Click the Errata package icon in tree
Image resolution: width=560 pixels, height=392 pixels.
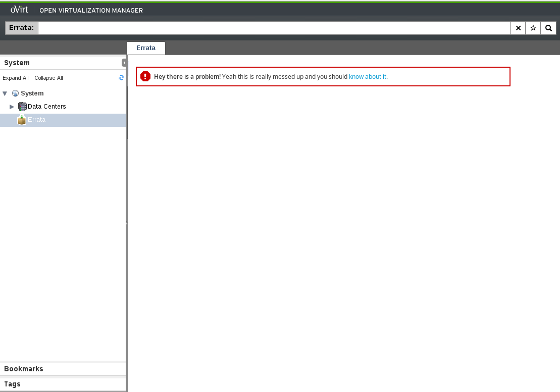tap(22, 120)
